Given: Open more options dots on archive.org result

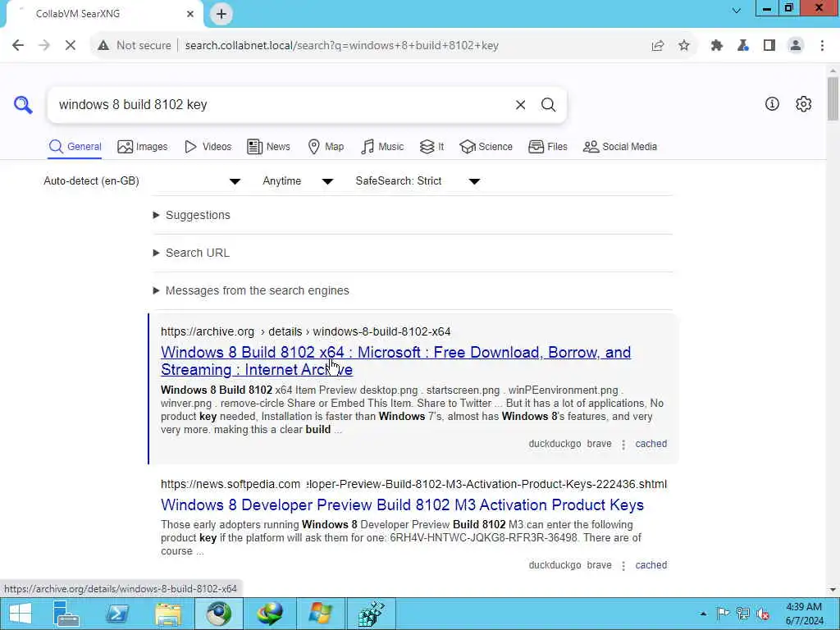Looking at the screenshot, I should pos(623,445).
